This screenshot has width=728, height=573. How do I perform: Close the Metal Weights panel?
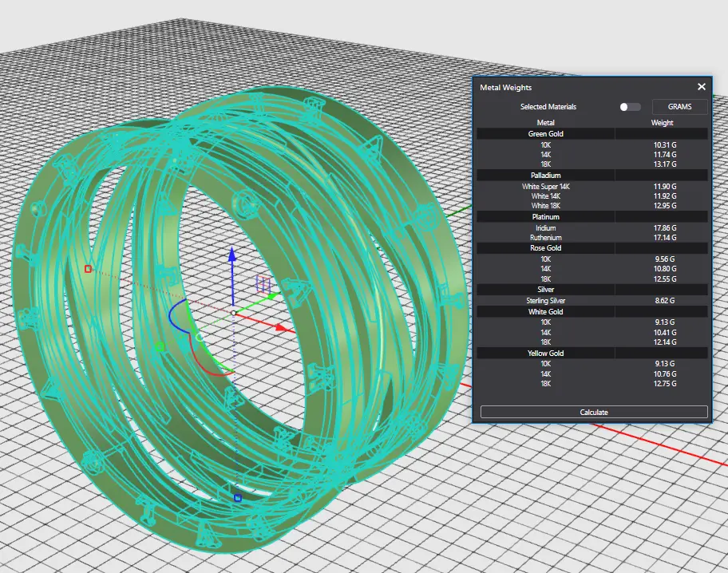click(702, 87)
